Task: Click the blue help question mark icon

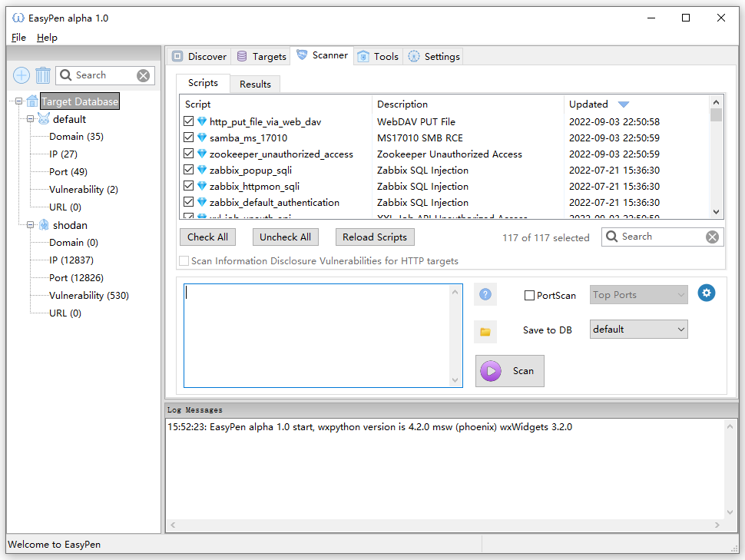Action: (x=485, y=293)
